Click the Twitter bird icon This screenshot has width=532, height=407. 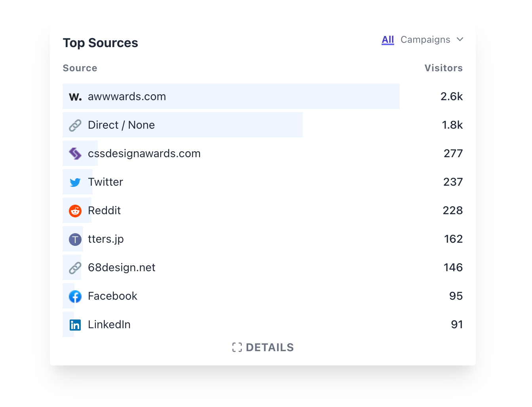click(75, 182)
